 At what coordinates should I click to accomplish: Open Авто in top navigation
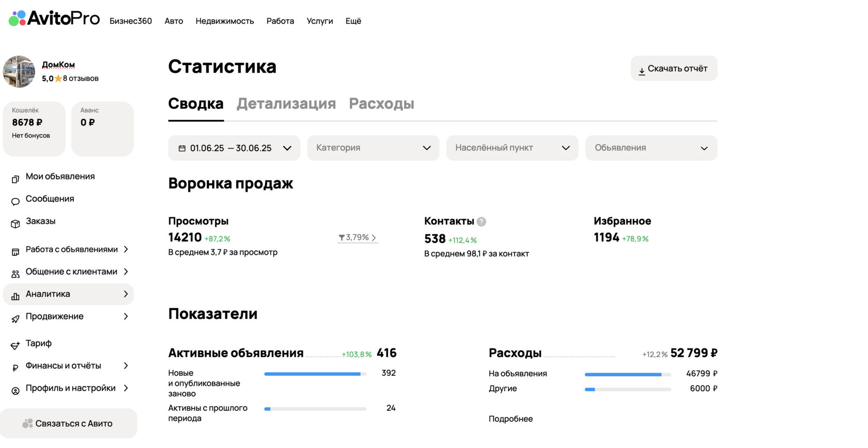(x=174, y=21)
